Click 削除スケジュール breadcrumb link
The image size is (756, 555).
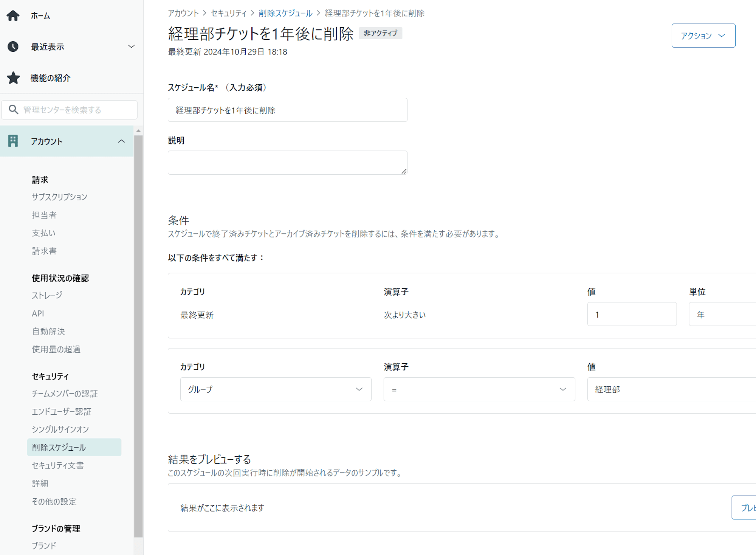[x=285, y=13]
